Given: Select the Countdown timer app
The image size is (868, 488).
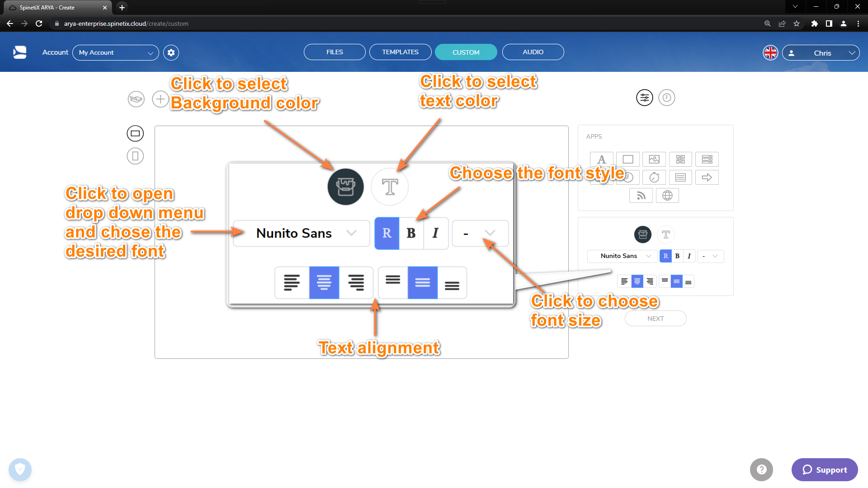Looking at the screenshot, I should coord(654,177).
